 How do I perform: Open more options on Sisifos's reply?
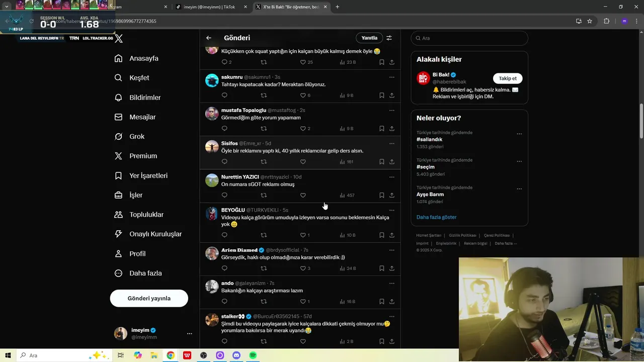pyautogui.click(x=391, y=144)
